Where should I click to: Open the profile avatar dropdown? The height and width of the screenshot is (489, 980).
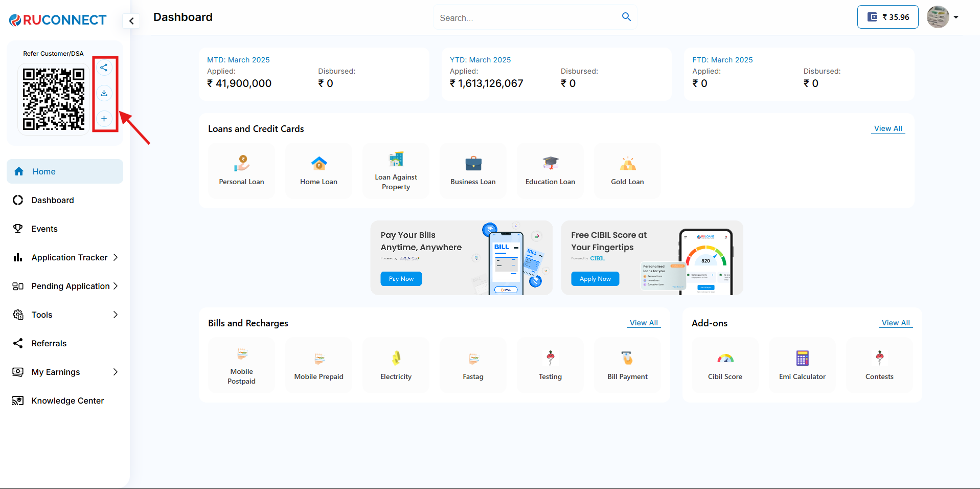(x=943, y=17)
